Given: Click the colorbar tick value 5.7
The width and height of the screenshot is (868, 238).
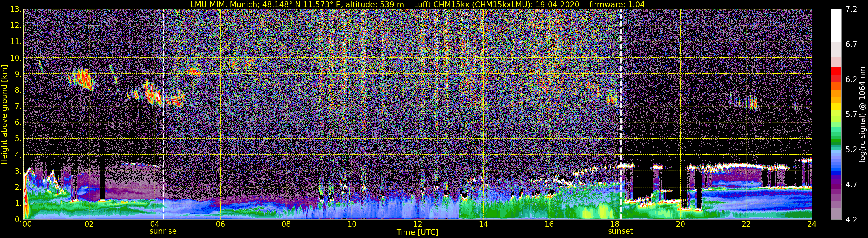Looking at the screenshot, I should [851, 114].
